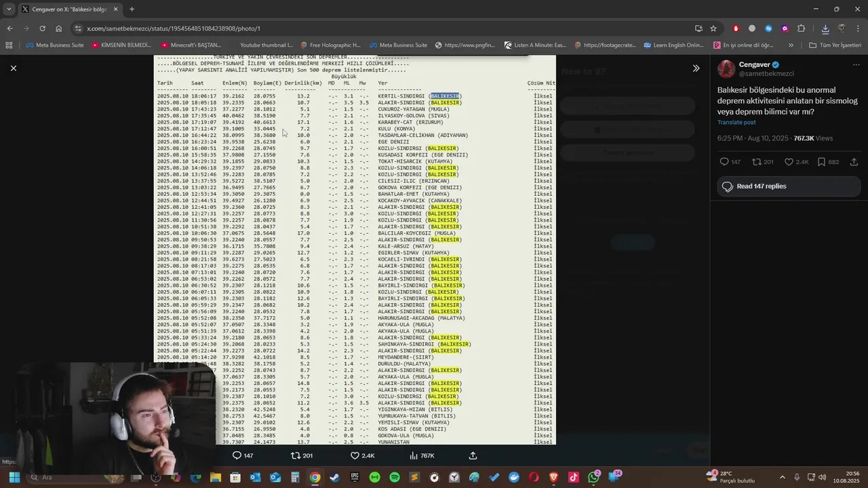
Task: Open the weather widget showing 28°C
Action: pos(731,477)
